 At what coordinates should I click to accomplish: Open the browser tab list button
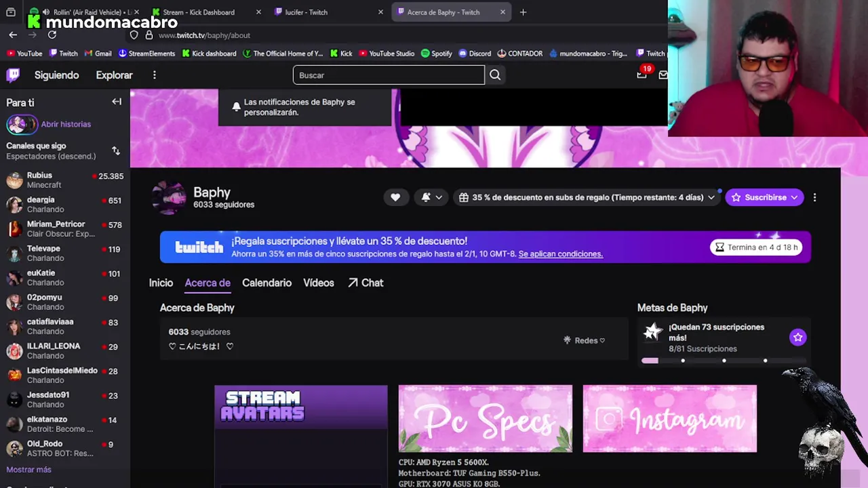pos(10,12)
